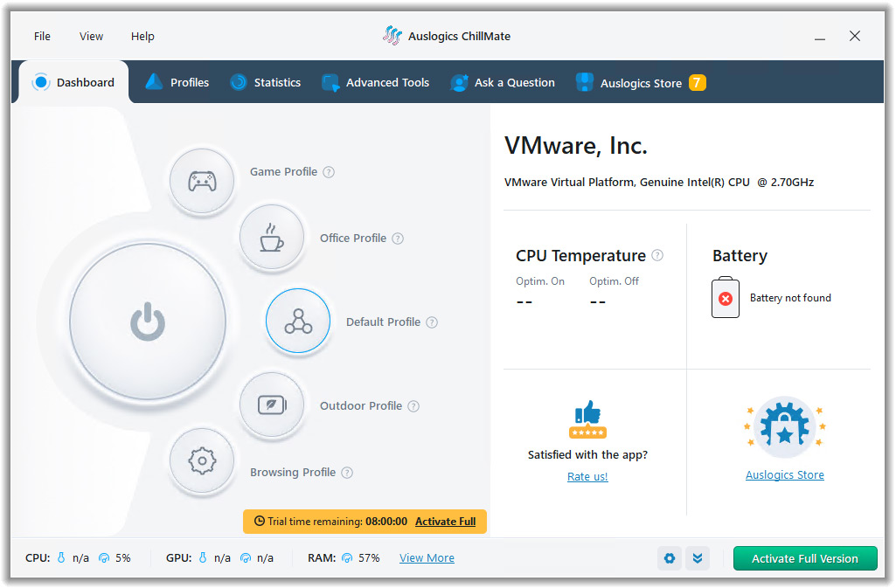Open help for Default Profile
Screen dimensions: 896x588
(x=432, y=322)
